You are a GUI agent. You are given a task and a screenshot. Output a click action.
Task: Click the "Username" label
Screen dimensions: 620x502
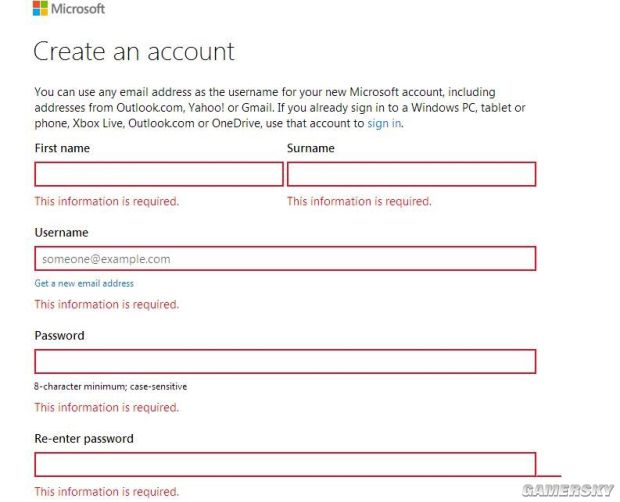(61, 232)
